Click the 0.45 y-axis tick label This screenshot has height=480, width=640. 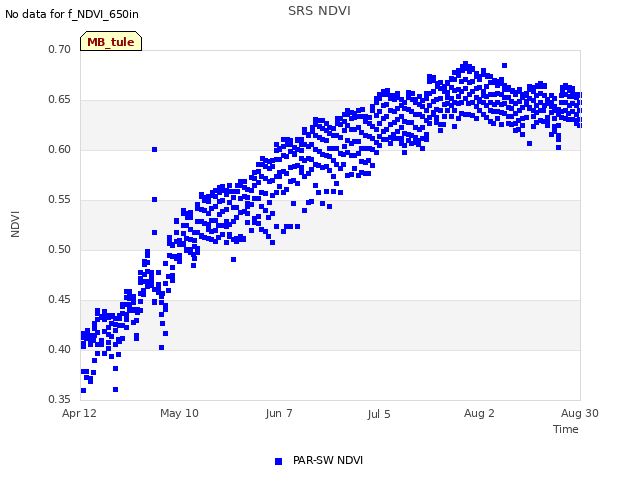coord(59,300)
